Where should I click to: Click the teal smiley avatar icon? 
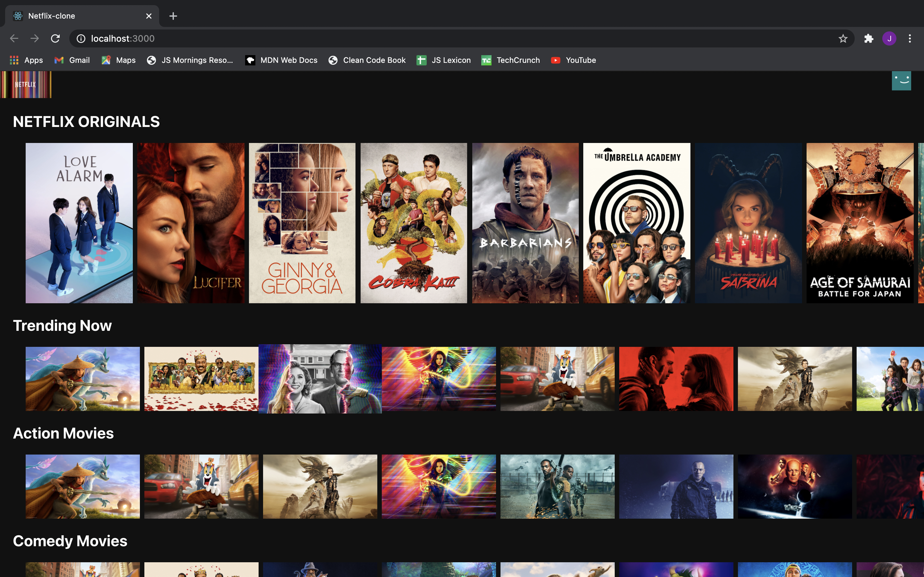coord(901,80)
